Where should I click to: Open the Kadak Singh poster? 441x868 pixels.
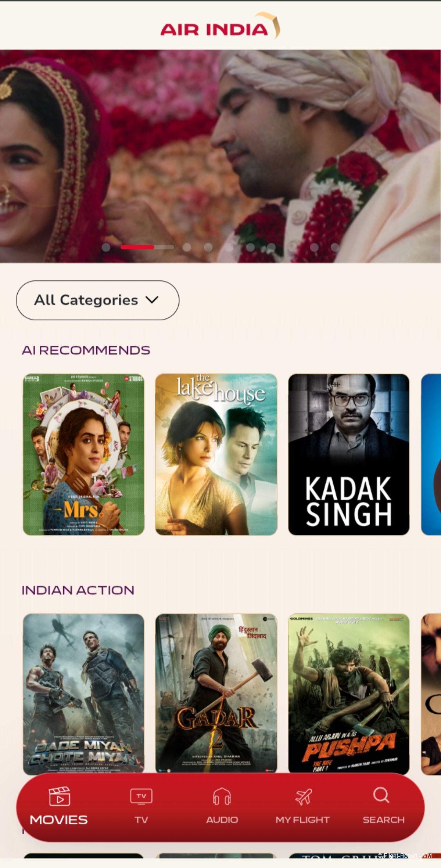(x=349, y=454)
